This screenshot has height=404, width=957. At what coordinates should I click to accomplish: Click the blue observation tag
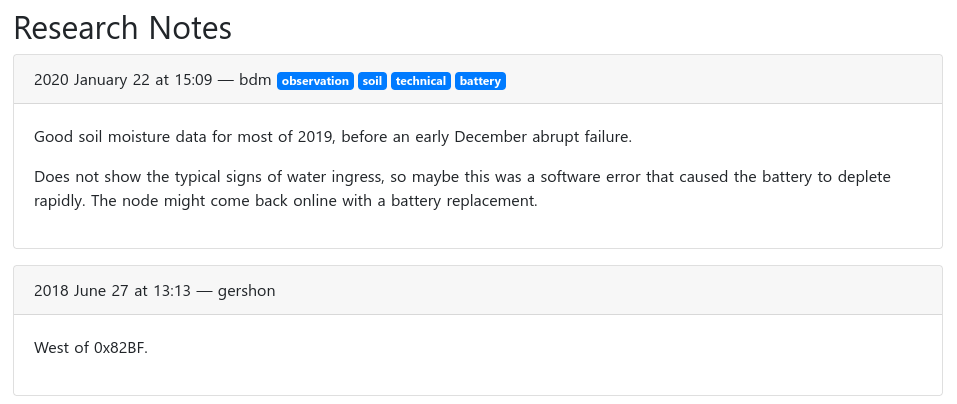(x=315, y=81)
